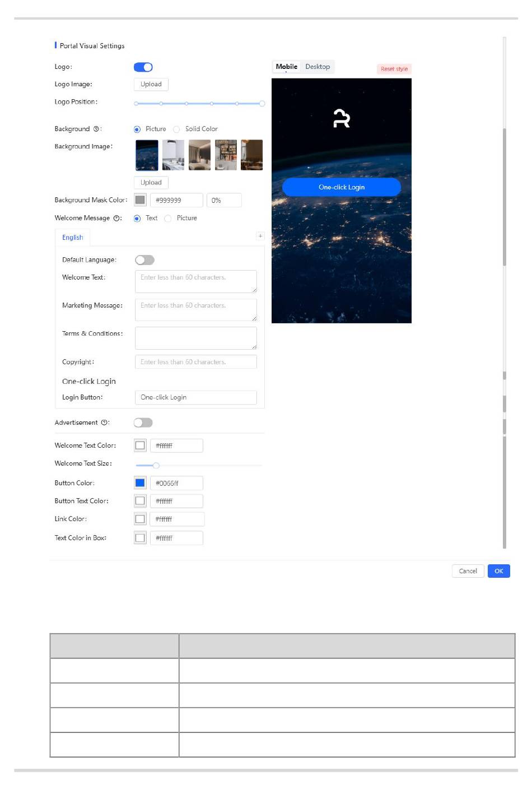Click the Cancel button
The image size is (532, 789).
[468, 571]
